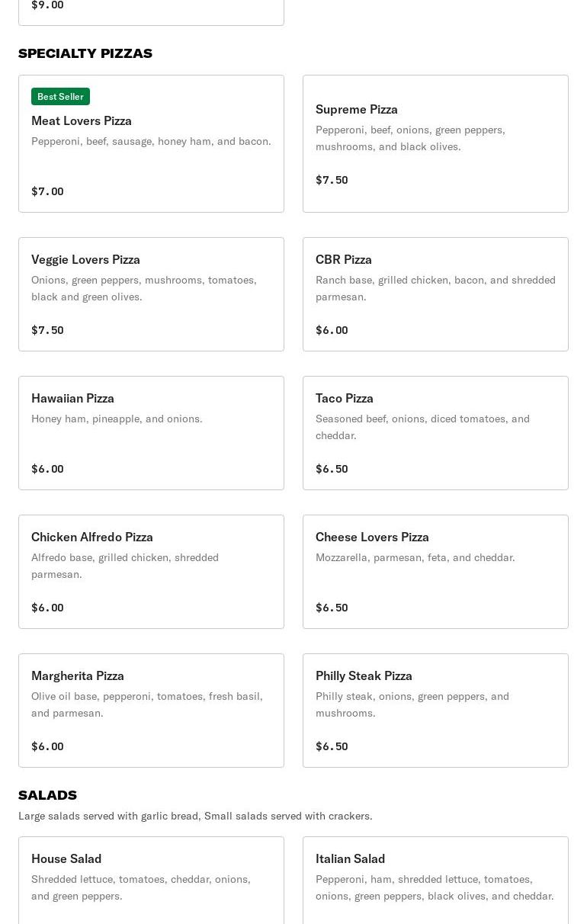
Task: Click the Specialty Pizzas section heading
Action: tap(85, 53)
